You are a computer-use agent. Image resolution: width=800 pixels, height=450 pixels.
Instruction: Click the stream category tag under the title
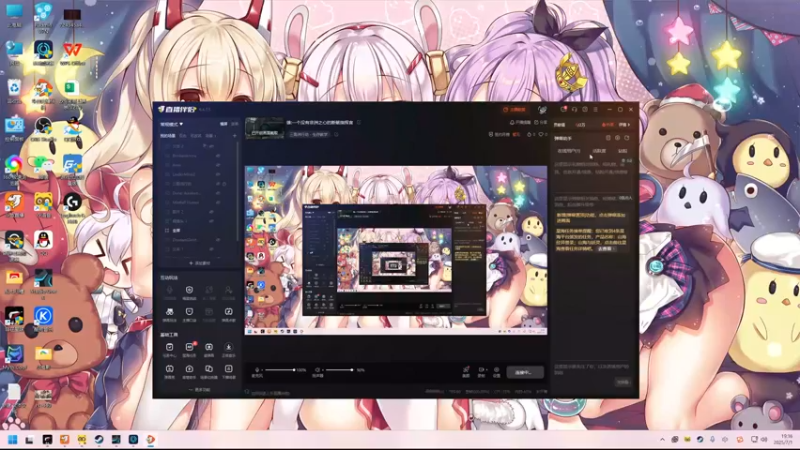coord(309,135)
